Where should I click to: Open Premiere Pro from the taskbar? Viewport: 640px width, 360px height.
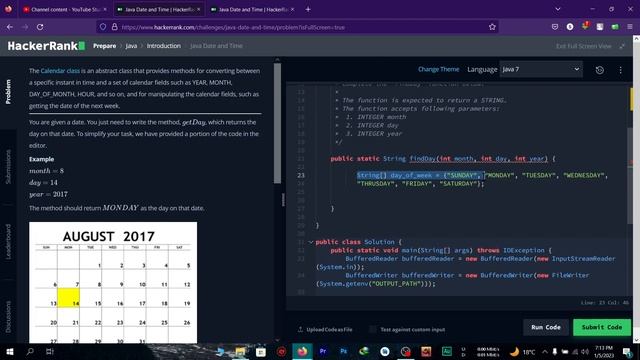coord(323,351)
